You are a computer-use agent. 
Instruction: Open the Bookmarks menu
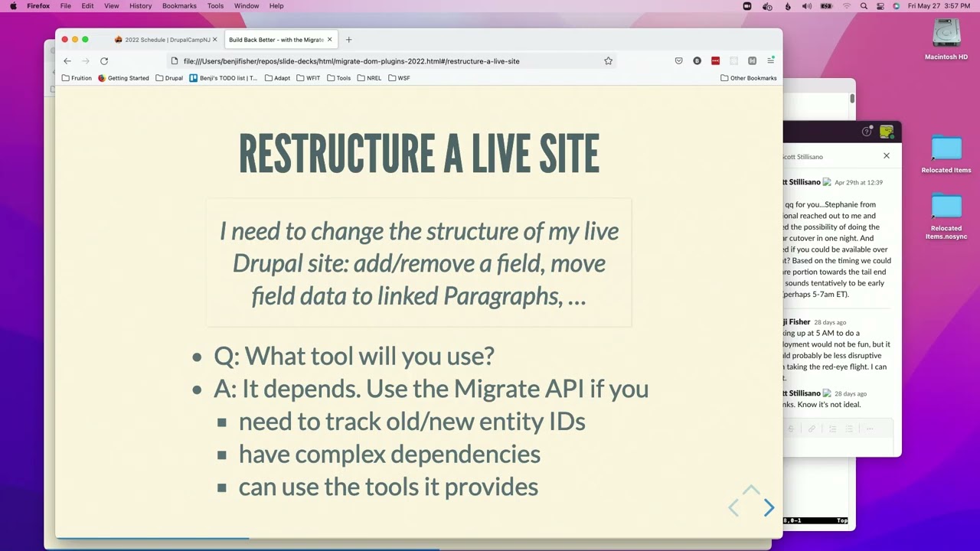pos(179,6)
